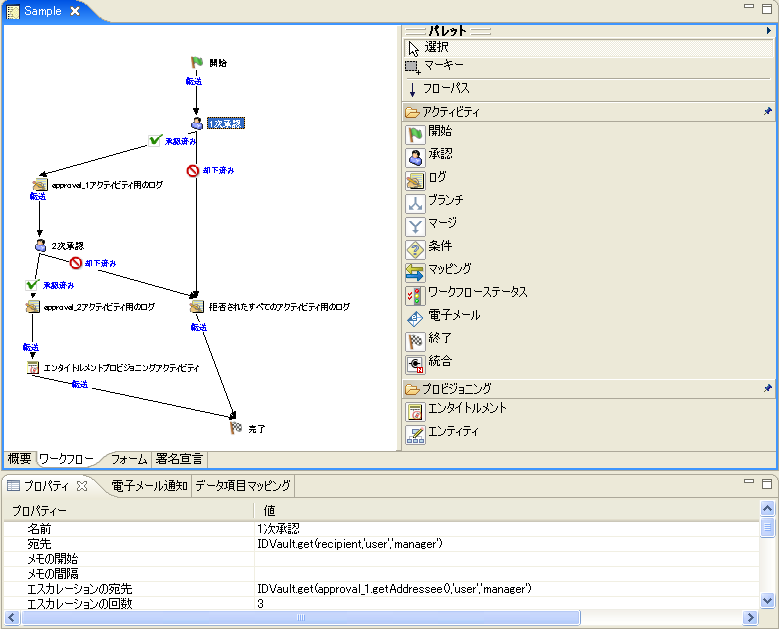The width and height of the screenshot is (779, 629).
Task: Open the データ項目マッピング tab
Action: click(243, 486)
